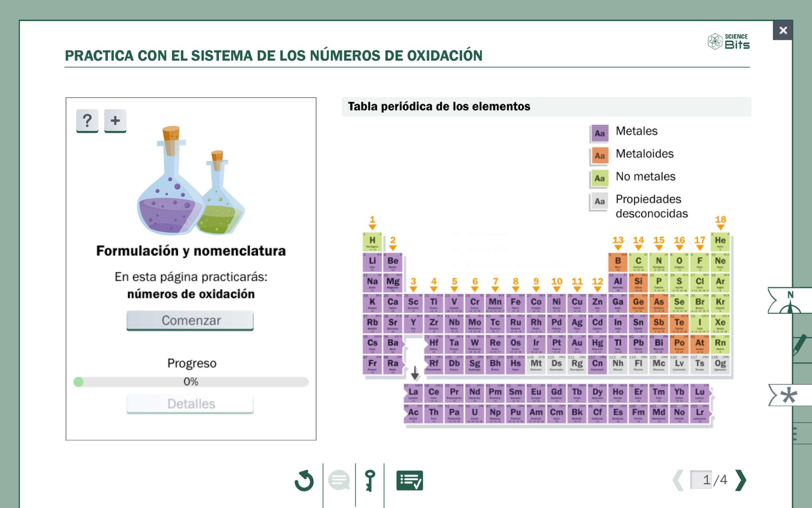Click the key solutions icon
This screenshot has width=812, height=508.
pyautogui.click(x=370, y=480)
